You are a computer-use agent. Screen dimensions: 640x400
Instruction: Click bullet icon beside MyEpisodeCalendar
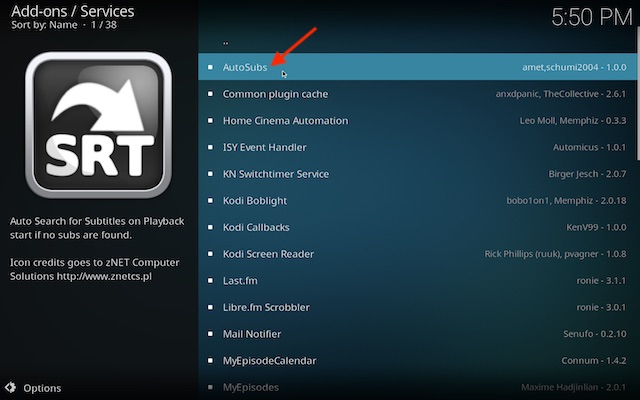point(210,360)
